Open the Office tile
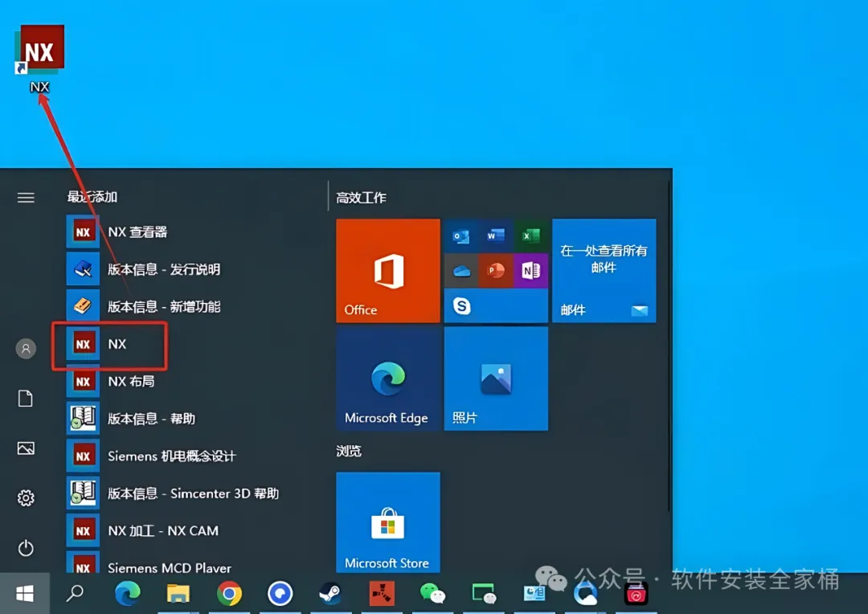Screen dimensions: 868x614 coord(388,270)
